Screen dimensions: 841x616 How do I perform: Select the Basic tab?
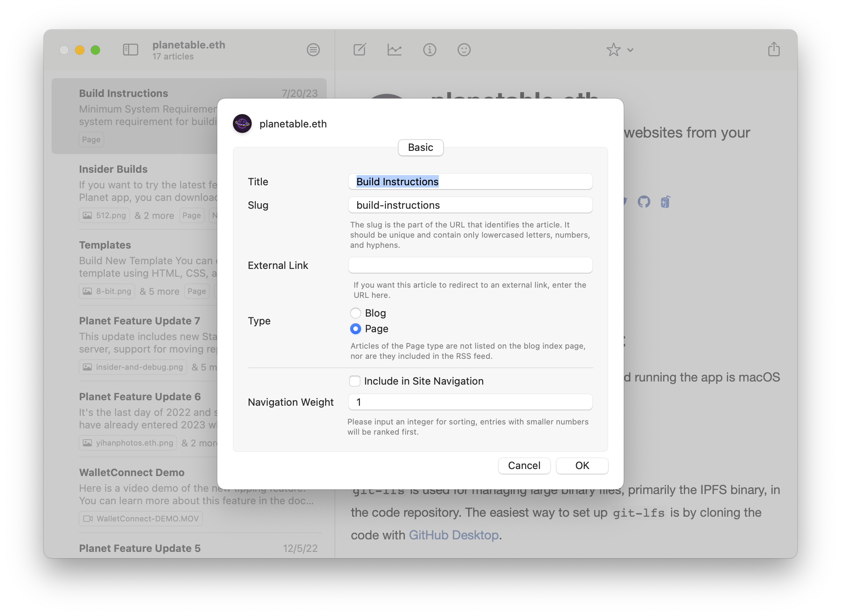click(x=420, y=147)
